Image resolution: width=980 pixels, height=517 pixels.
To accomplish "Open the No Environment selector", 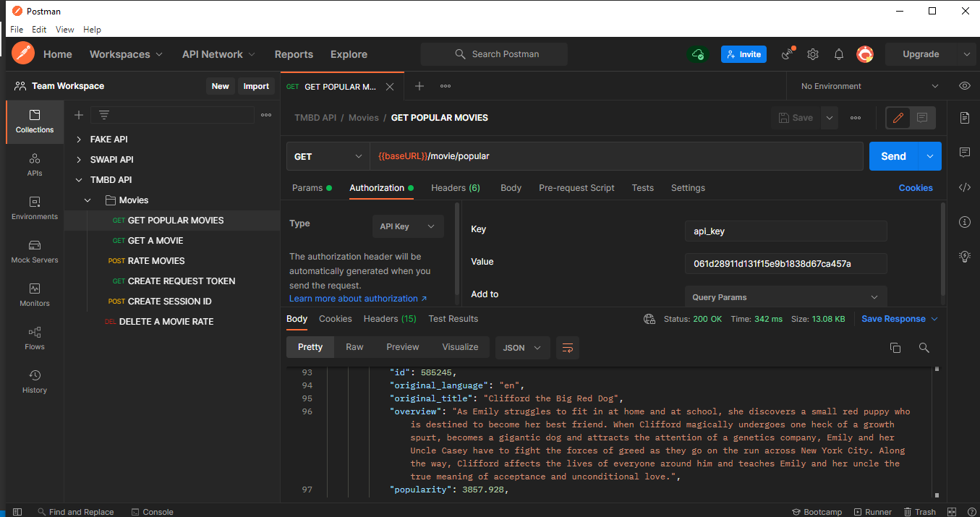I will pos(869,86).
